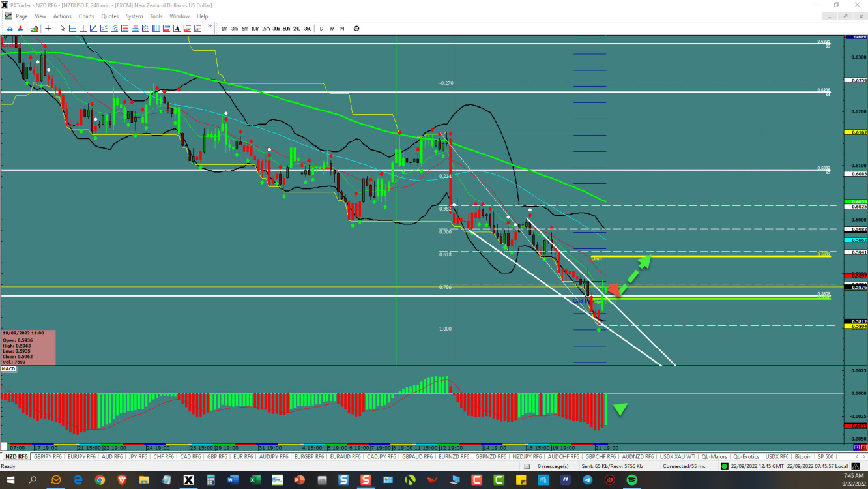Select the NZD RF6 tab
Screen dimensions: 868x489
pyautogui.click(x=16, y=457)
